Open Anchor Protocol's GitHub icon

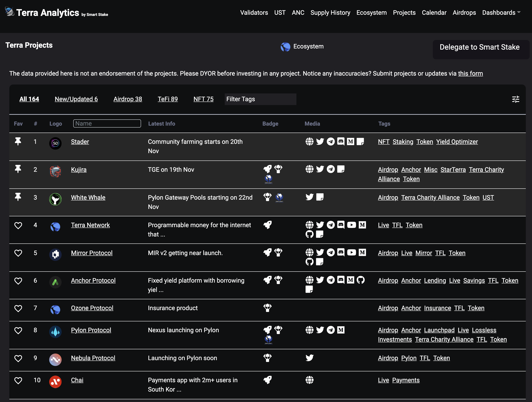click(x=361, y=280)
